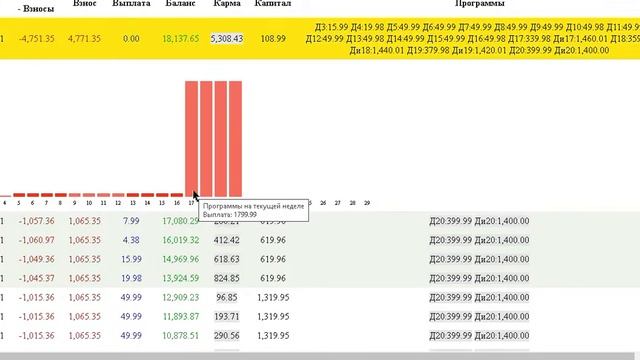Click the "Баланс" column header

click(x=180, y=3)
